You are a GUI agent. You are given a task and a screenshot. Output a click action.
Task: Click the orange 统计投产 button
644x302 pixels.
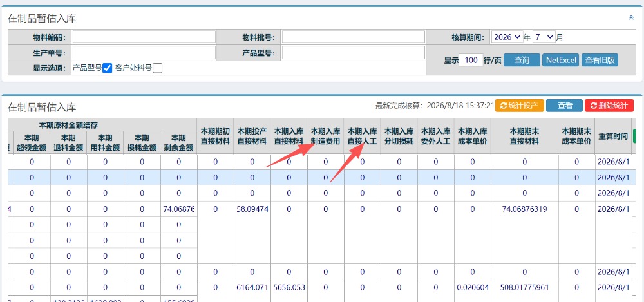pyautogui.click(x=520, y=106)
